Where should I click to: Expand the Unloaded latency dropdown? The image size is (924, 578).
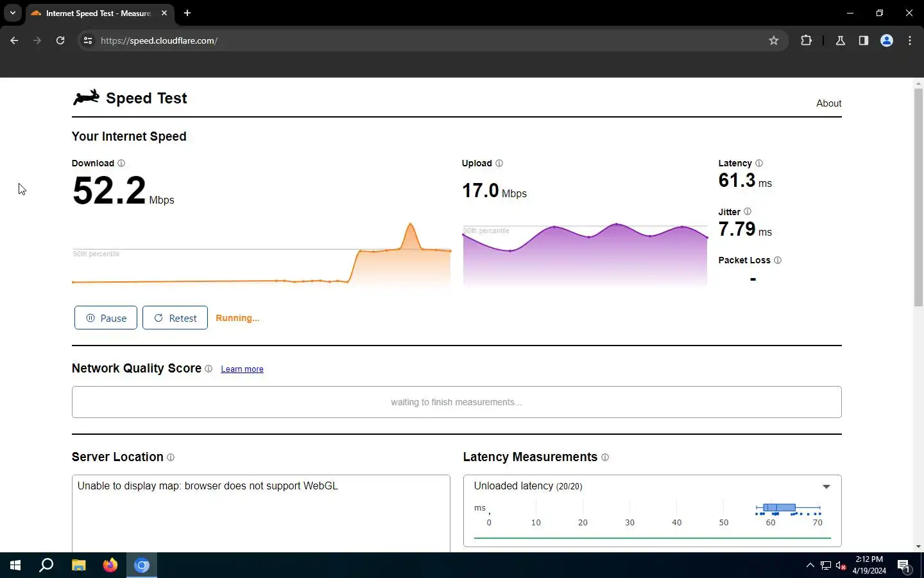click(826, 487)
